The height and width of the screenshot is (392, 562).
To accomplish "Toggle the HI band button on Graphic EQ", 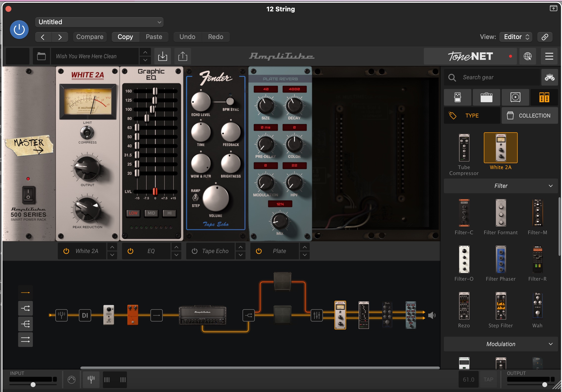I will click(170, 213).
